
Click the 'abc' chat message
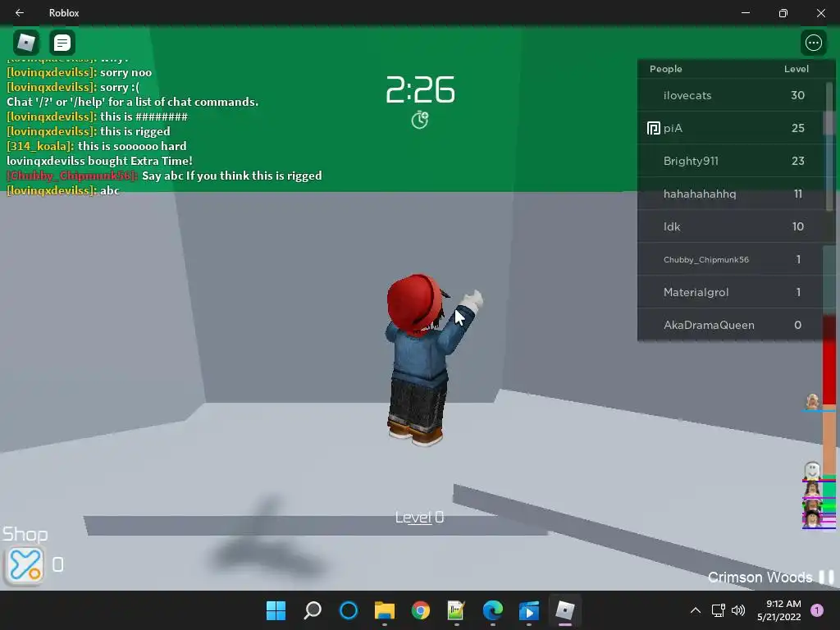click(110, 190)
